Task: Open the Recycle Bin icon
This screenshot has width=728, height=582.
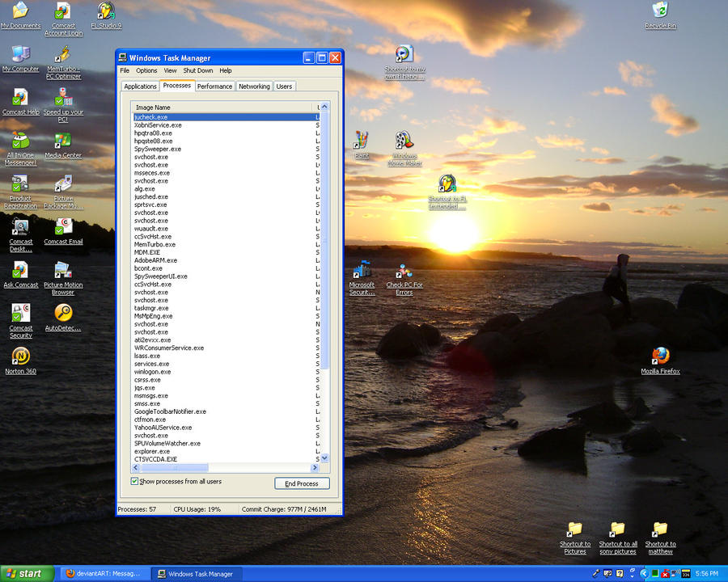Action: coord(660,15)
